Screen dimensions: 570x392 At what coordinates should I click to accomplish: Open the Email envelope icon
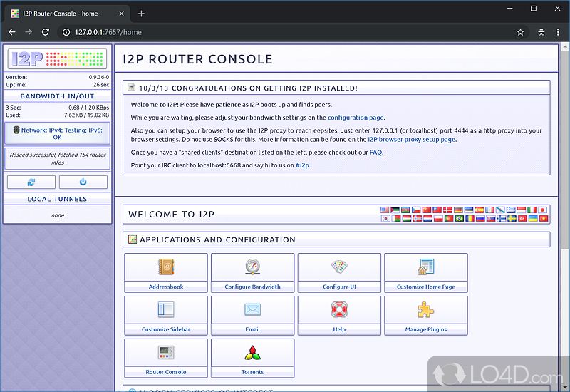[x=253, y=309]
